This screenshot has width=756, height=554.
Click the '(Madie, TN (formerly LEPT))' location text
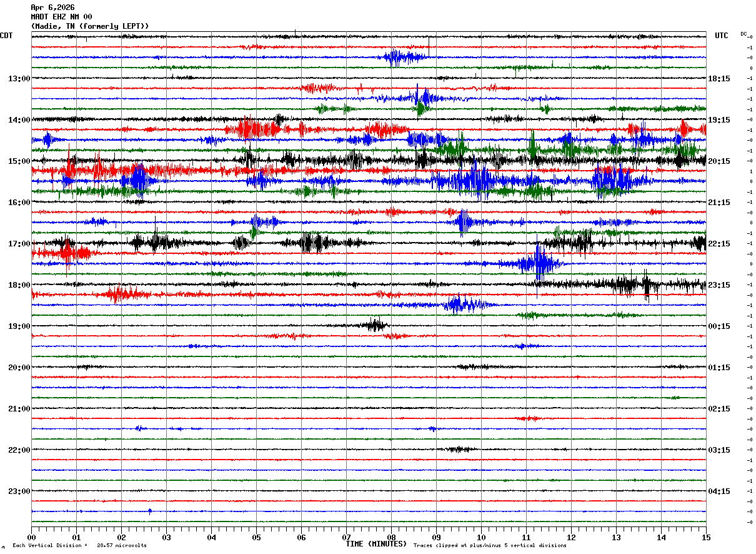pyautogui.click(x=90, y=26)
